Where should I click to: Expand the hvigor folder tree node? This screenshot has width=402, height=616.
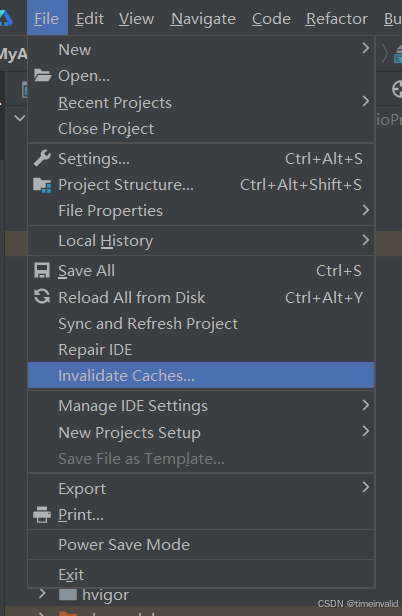click(x=42, y=594)
